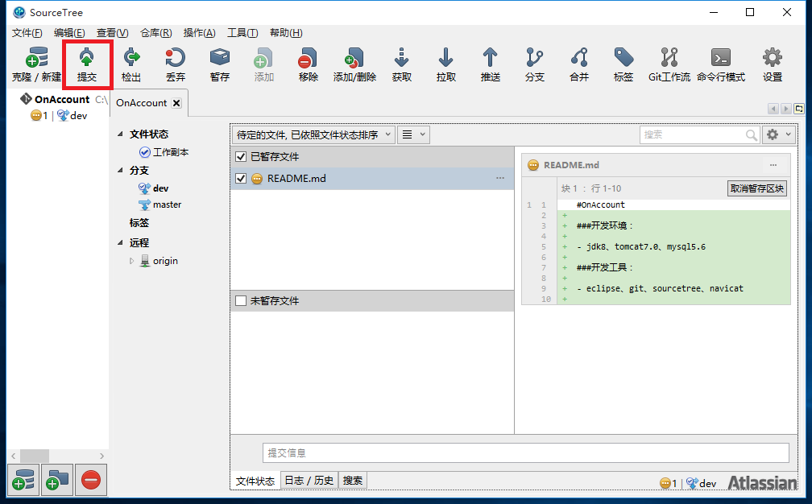The width and height of the screenshot is (812, 504).
Task: Open the Git Flow (Git工作流) tool
Action: coord(669,64)
